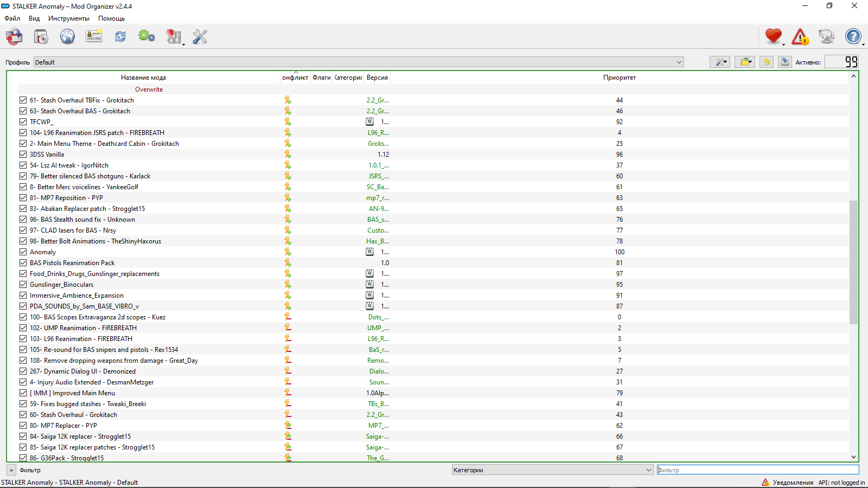The width and height of the screenshot is (868, 488).
Task: Click conflict icon for BAS Pistols Reanimation Pack
Action: point(288,262)
